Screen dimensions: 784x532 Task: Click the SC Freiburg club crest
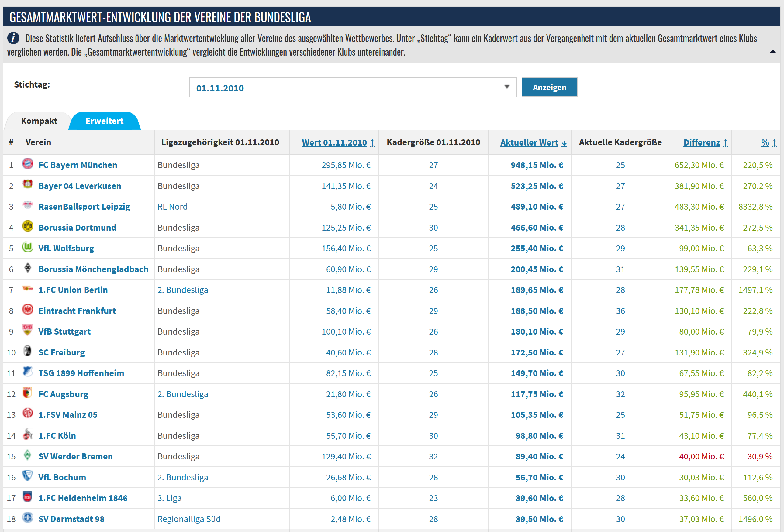tap(28, 351)
